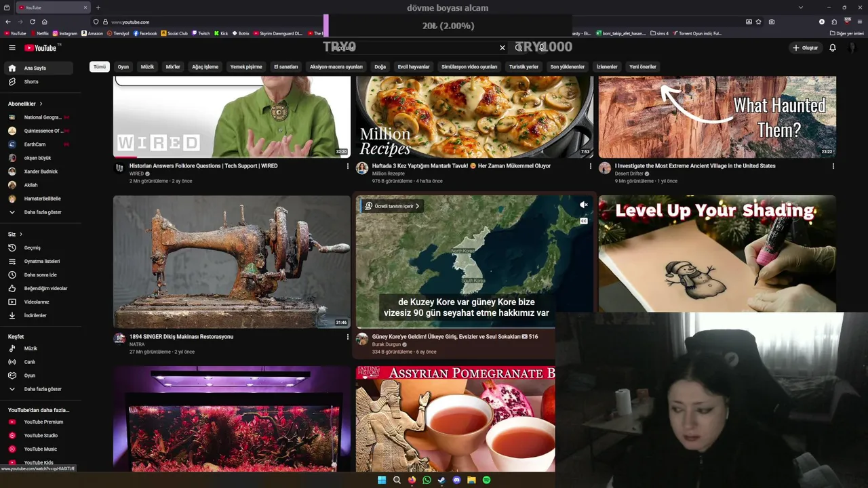
Task: Go to Ana Sayfa in sidebar
Action: click(x=39, y=68)
